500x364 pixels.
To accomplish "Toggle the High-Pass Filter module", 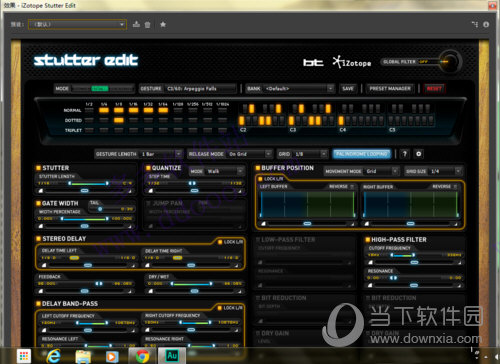I will (368, 240).
